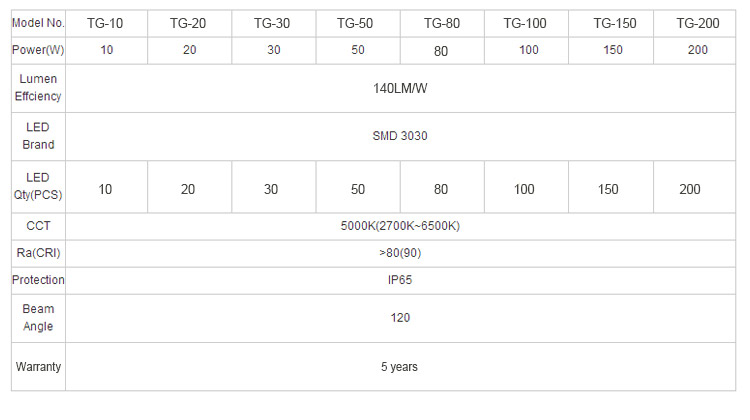Click the 5000K(2700K~6500K) CCT value

pyautogui.click(x=400, y=226)
